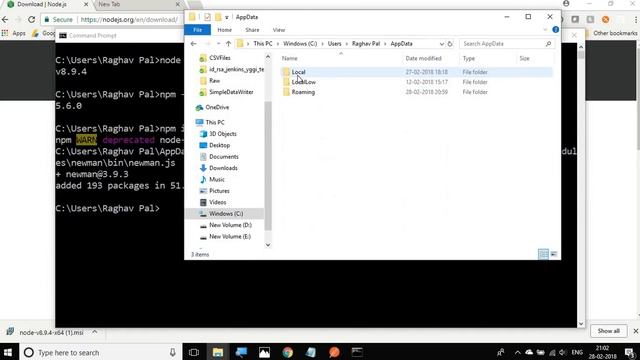
Task: Open Task View on taskbar
Action: tap(194, 352)
